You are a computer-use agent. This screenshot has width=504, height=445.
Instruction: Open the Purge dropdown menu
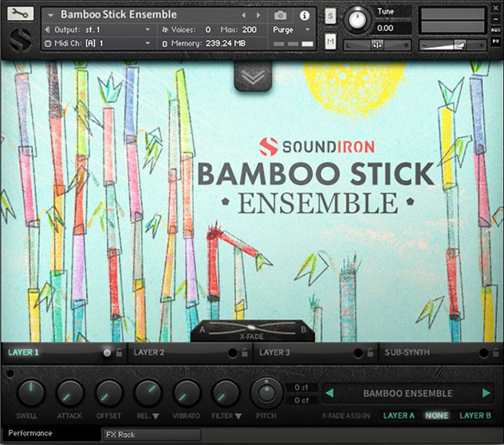291,30
